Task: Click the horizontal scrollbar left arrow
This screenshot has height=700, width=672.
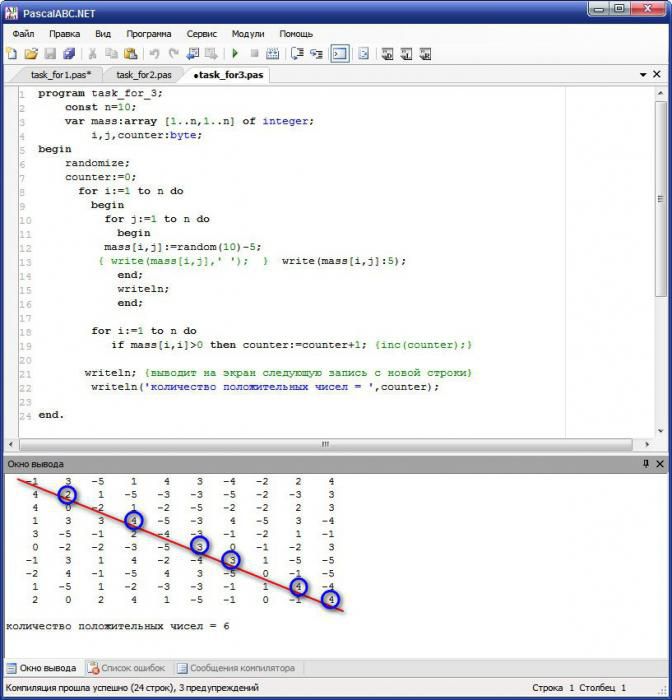Action: (11, 444)
